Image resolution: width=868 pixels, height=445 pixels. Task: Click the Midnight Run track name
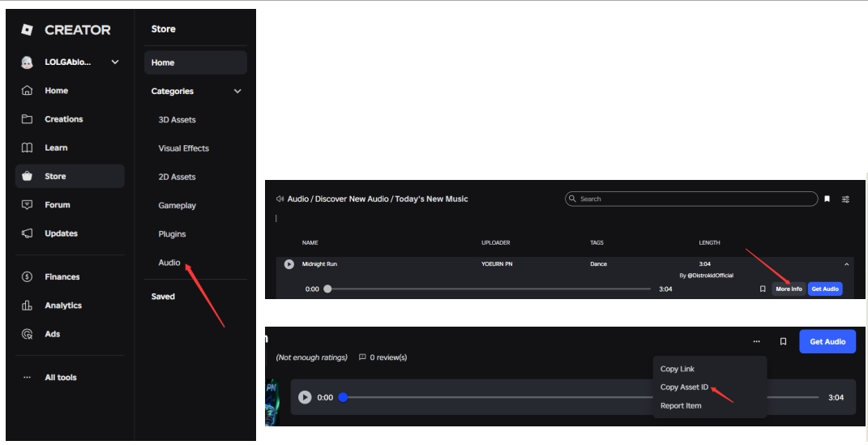[319, 264]
